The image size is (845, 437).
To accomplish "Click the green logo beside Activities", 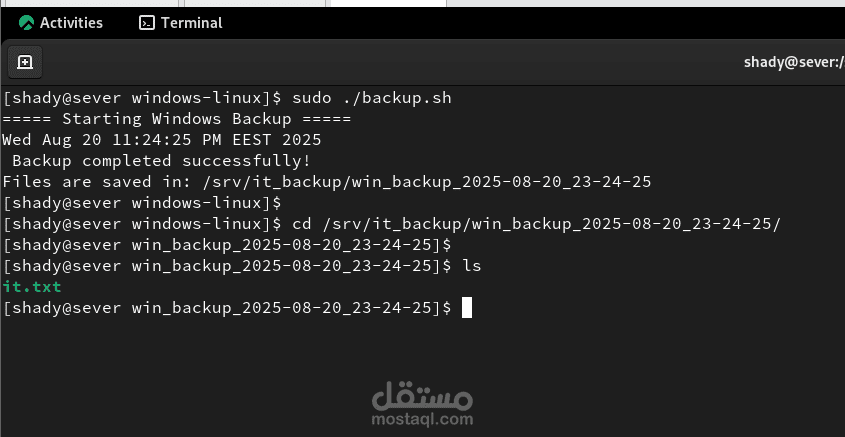I will pos(26,22).
